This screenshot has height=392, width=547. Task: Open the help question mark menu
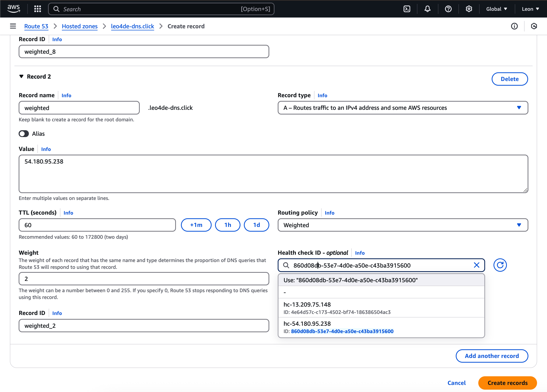pos(448,9)
